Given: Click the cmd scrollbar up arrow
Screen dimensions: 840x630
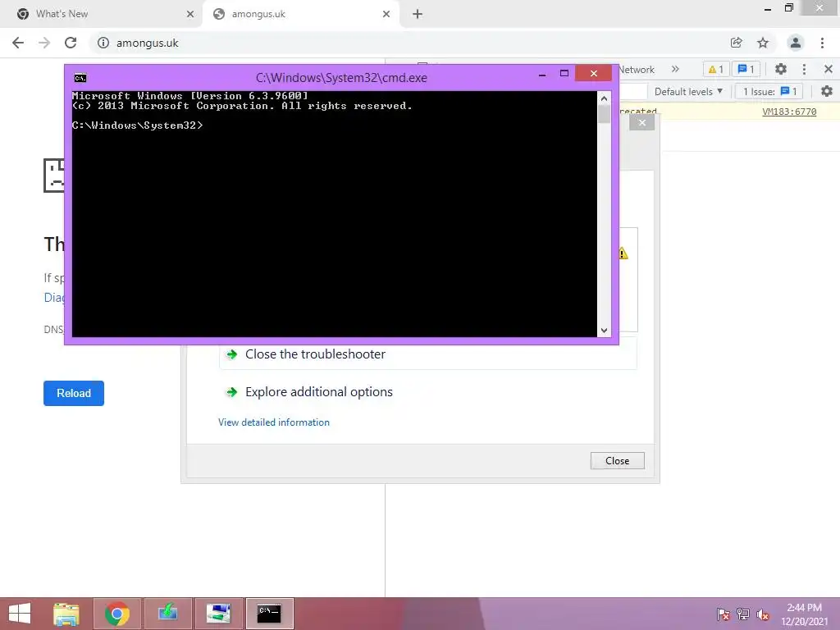Looking at the screenshot, I should point(604,98).
